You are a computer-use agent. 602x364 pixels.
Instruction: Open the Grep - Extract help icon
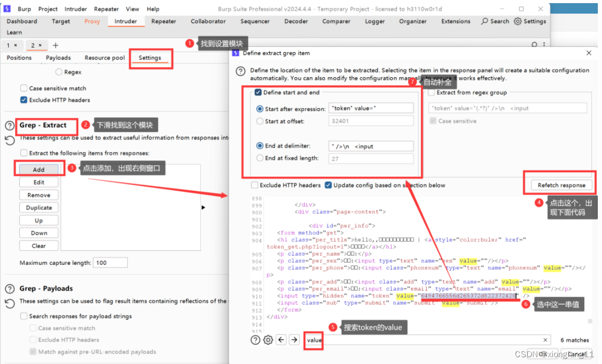[x=9, y=126]
